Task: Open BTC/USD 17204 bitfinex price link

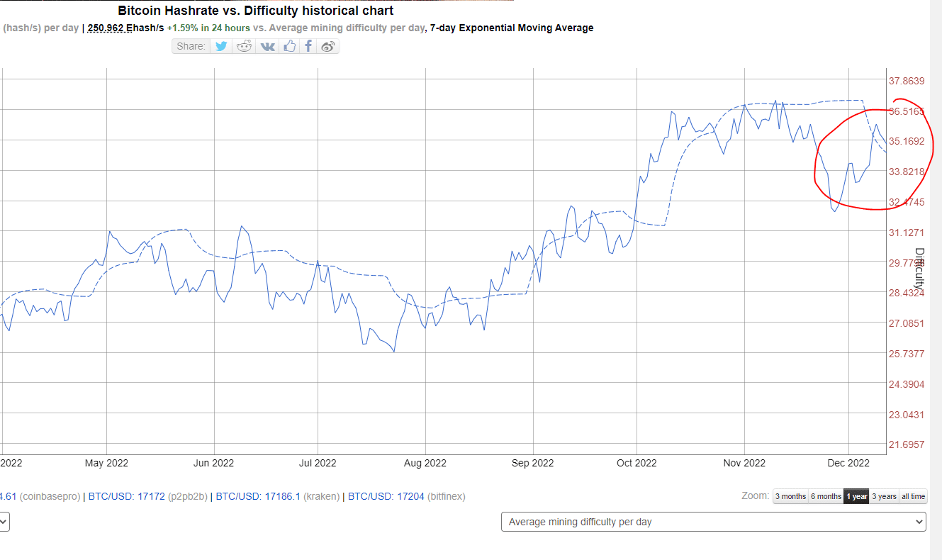Action: 386,496
